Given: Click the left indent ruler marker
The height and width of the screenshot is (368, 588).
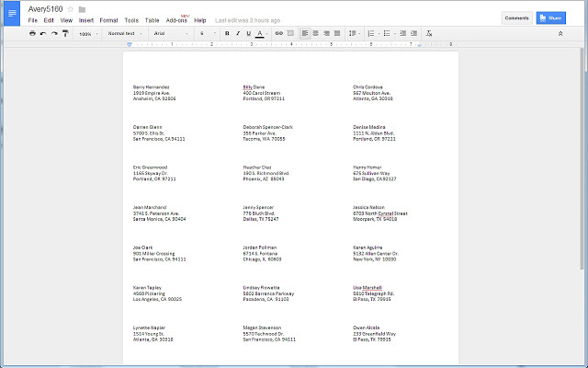Looking at the screenshot, I should pyautogui.click(x=130, y=44).
